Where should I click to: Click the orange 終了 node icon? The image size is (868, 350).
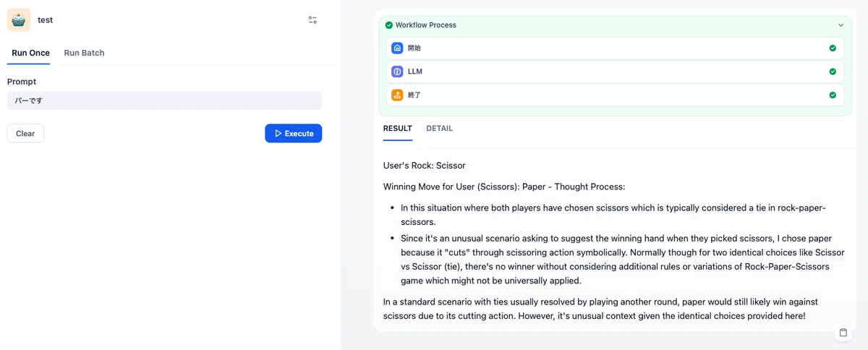click(x=397, y=95)
